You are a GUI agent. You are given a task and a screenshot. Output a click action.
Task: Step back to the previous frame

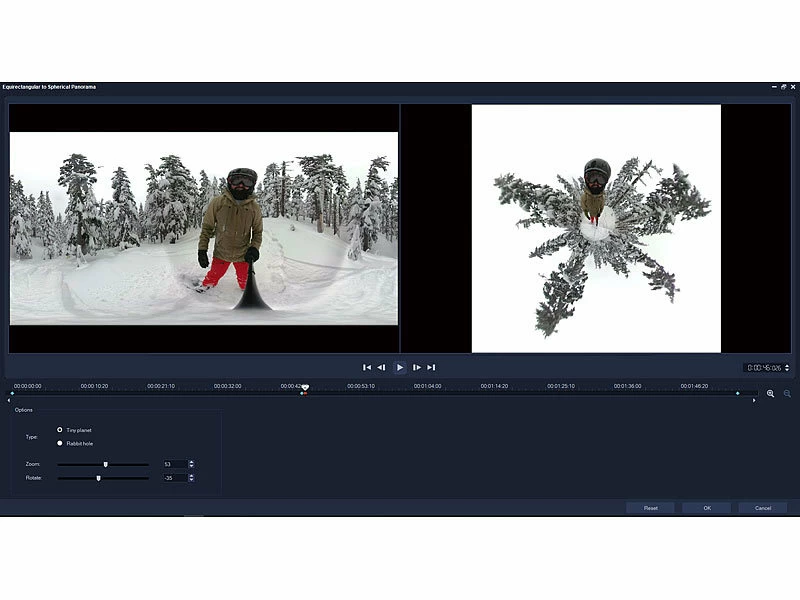coord(381,368)
